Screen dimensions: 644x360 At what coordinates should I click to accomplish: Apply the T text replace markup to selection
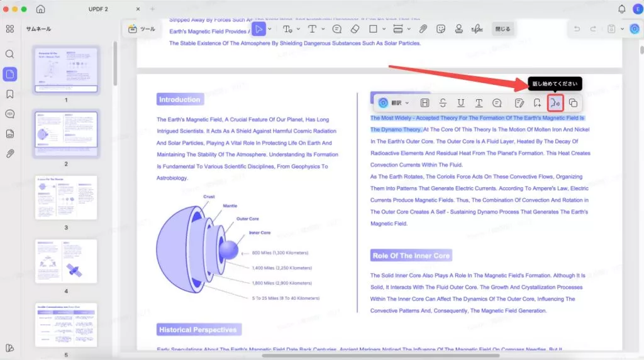tap(479, 103)
